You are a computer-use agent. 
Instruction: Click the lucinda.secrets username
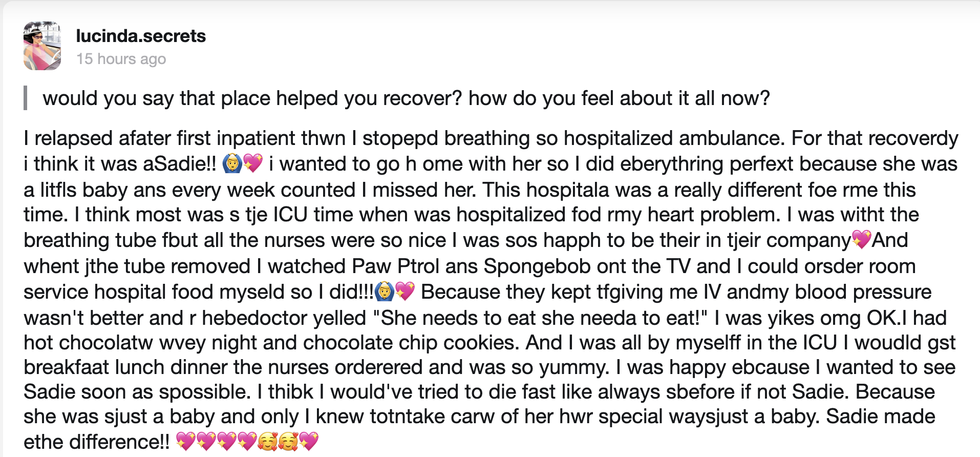141,36
